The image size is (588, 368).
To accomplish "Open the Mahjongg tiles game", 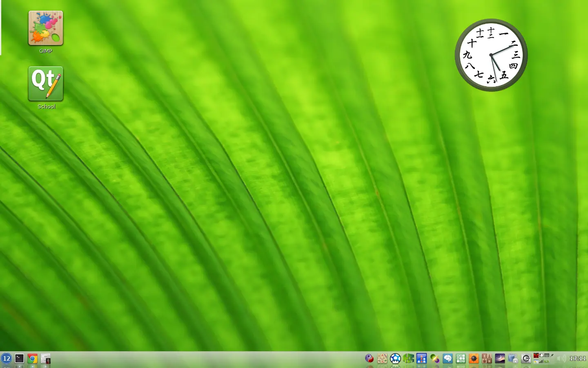I will click(383, 358).
